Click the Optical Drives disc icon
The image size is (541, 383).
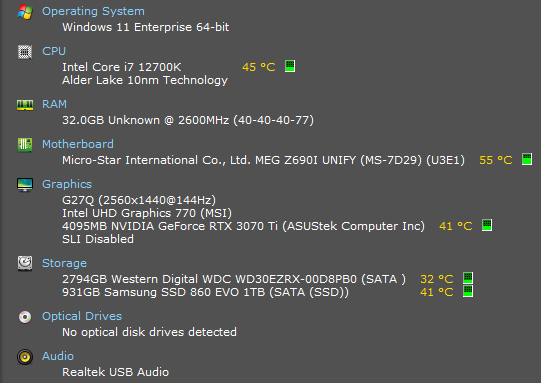click(25, 317)
